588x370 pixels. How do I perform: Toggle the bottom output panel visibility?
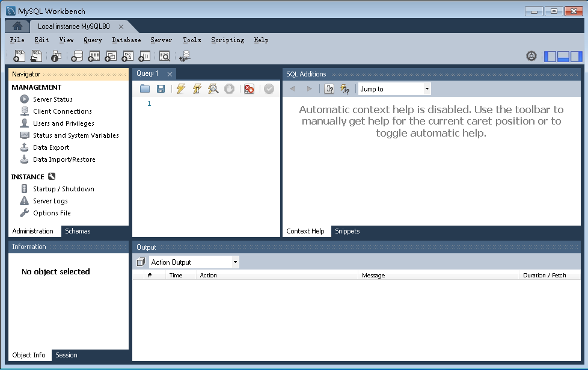[x=563, y=57]
